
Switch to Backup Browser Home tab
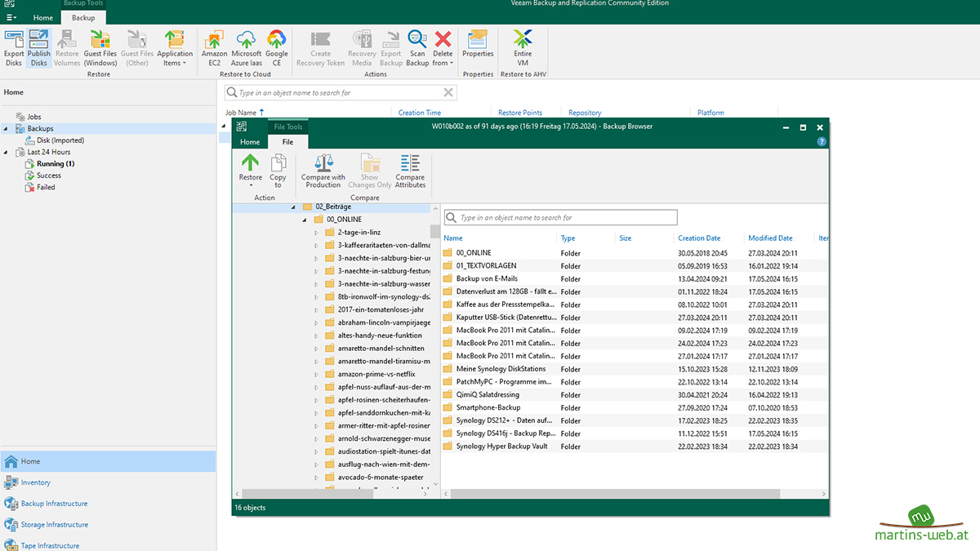click(250, 141)
